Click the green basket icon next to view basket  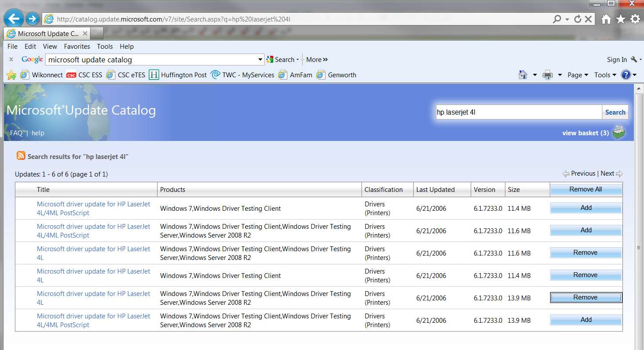[x=618, y=133]
